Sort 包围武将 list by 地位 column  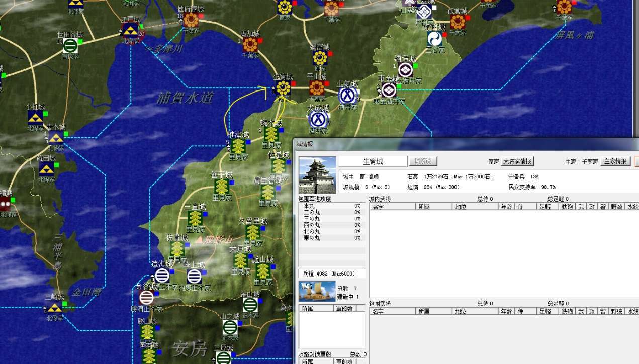pos(475,311)
